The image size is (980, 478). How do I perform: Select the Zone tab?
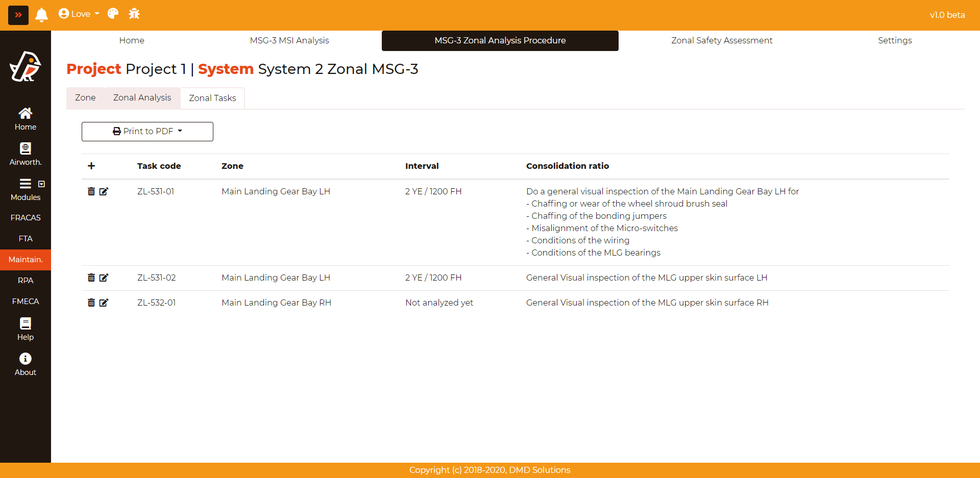(85, 97)
